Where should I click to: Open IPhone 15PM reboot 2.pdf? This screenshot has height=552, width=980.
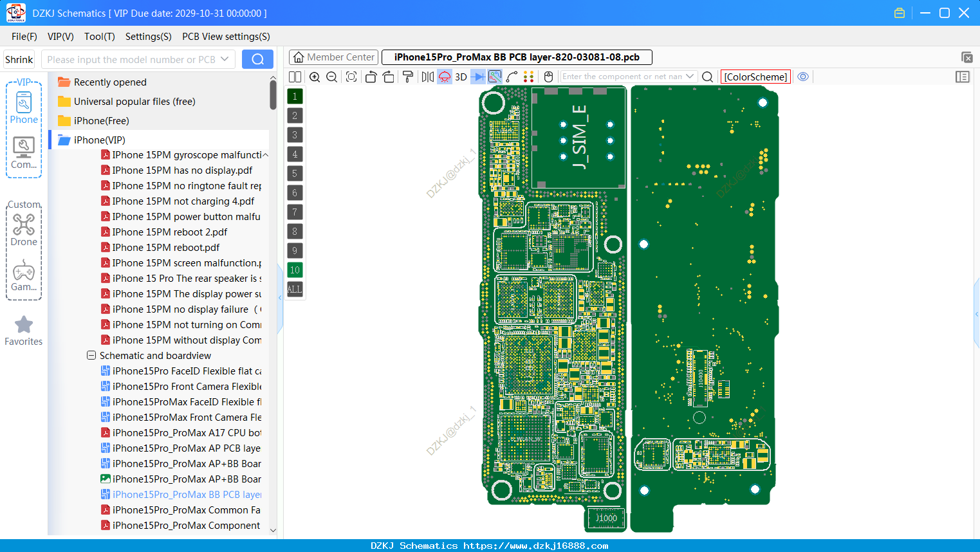170,232
